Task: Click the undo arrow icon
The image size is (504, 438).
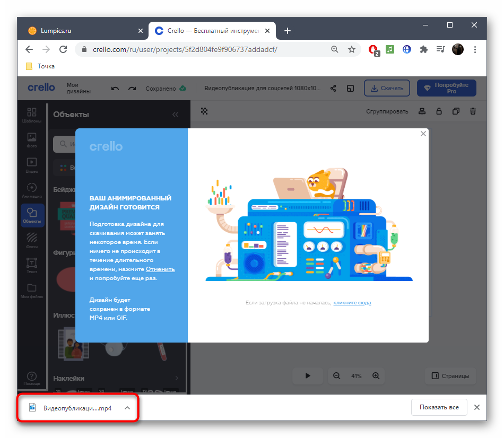Action: (115, 89)
